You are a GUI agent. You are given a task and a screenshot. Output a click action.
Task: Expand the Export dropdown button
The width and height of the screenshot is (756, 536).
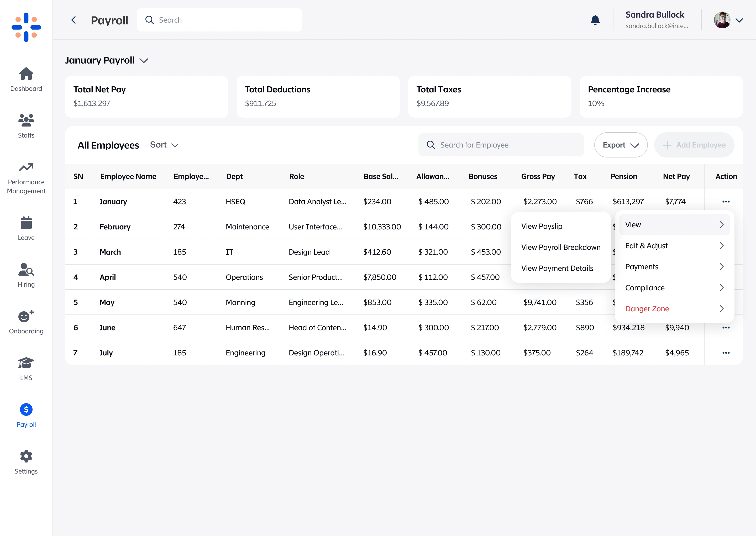click(x=620, y=145)
